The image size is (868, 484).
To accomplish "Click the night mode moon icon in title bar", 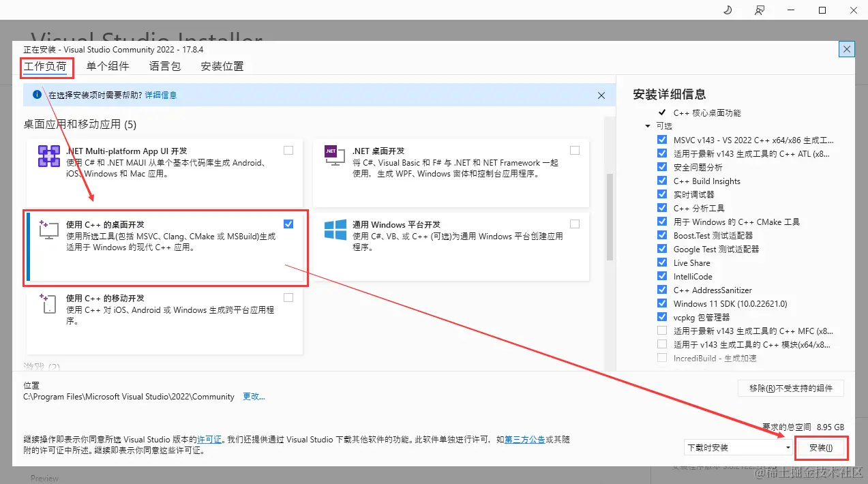I will coord(727,10).
